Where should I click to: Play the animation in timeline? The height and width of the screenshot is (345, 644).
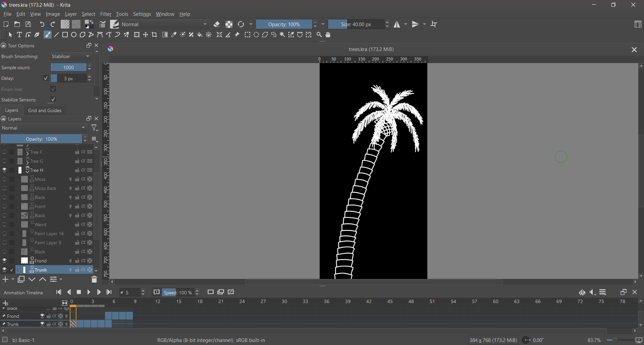[x=89, y=293]
